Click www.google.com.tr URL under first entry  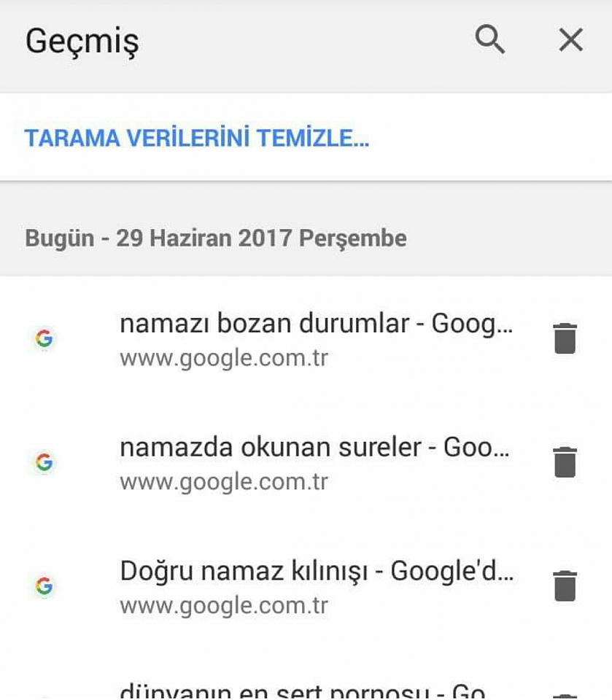pos(224,359)
